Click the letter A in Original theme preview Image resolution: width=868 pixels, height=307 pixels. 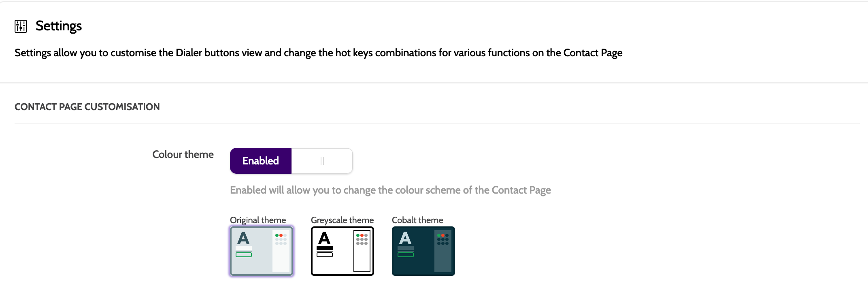click(x=243, y=238)
